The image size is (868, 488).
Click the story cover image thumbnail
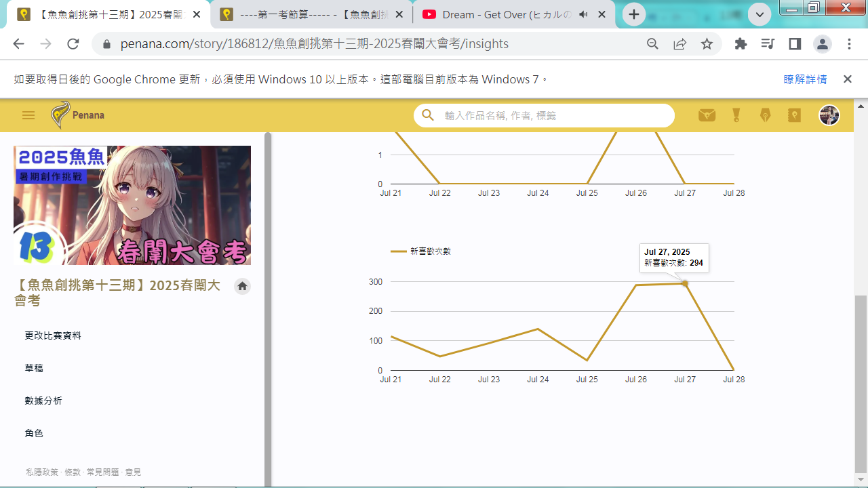coord(132,205)
